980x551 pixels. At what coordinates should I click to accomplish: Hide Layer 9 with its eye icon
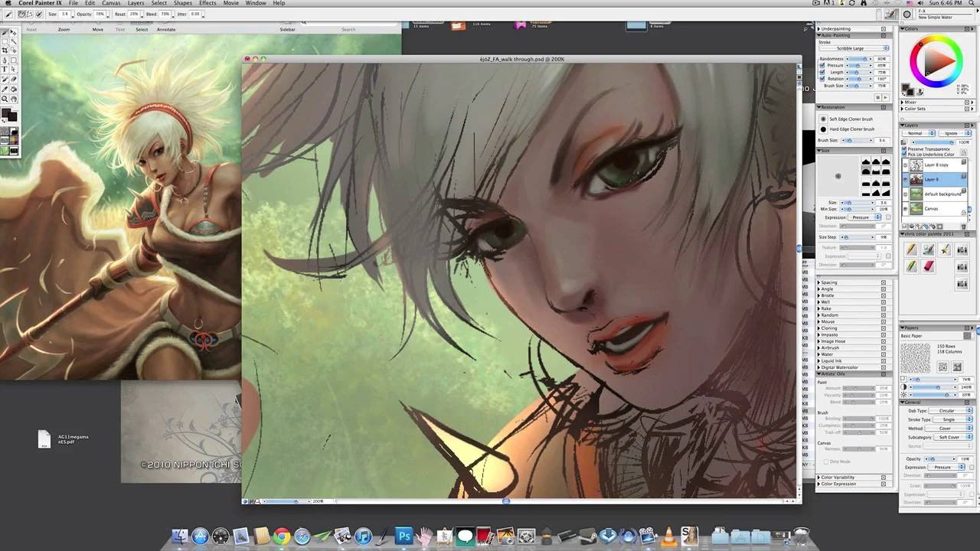pos(906,179)
